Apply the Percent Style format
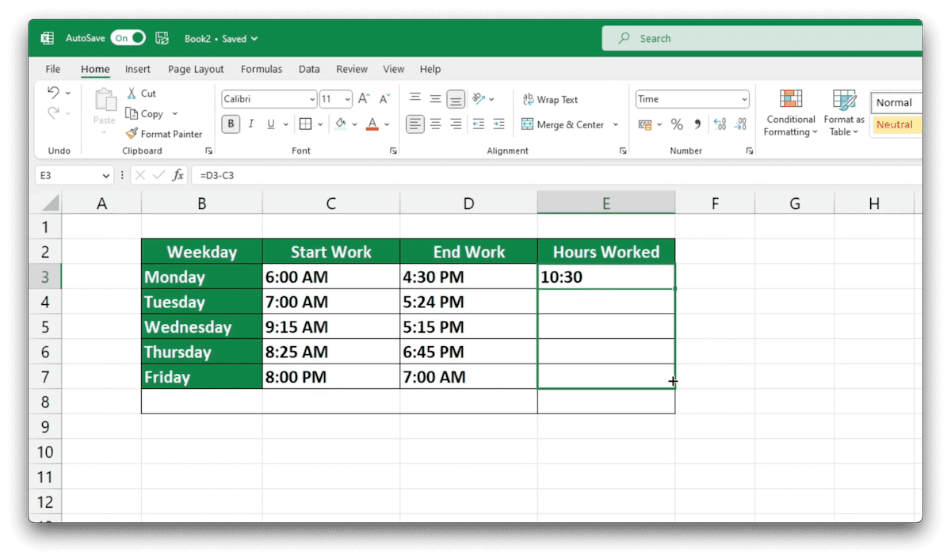 click(x=678, y=124)
